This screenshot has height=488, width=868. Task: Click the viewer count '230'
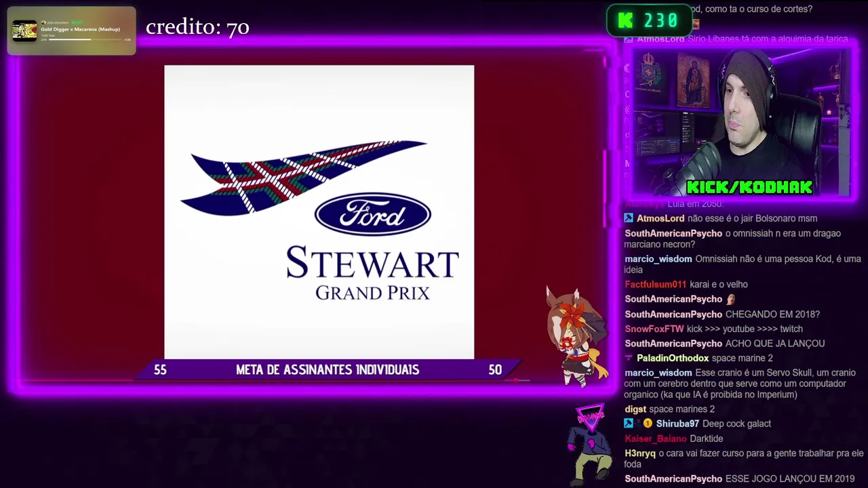tap(661, 21)
